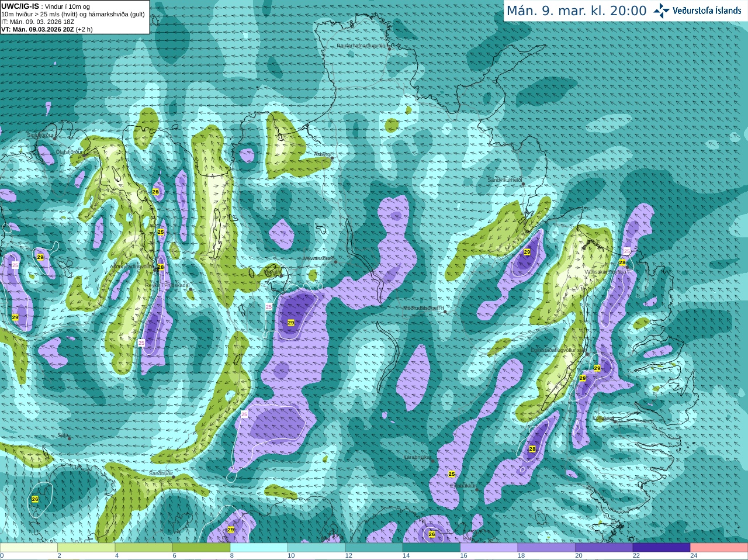Viewport: 748px width, 560px height.
Task: Click the legend scale number 8
Action: [x=232, y=556]
